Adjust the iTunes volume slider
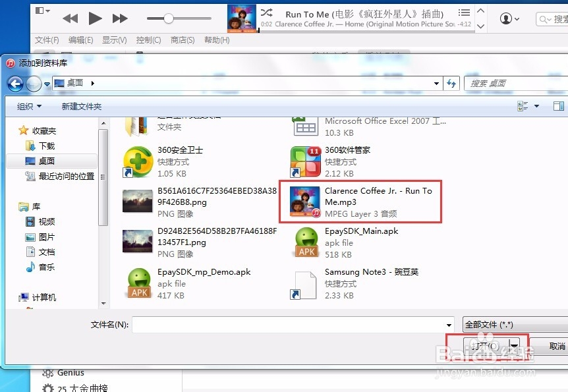Image resolution: width=568 pixels, height=392 pixels. tap(169, 18)
